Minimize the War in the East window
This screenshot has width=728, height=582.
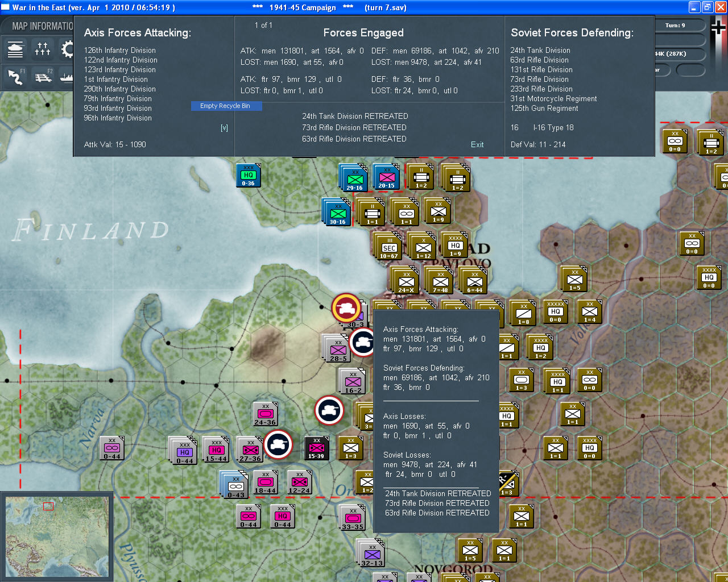[x=694, y=7]
